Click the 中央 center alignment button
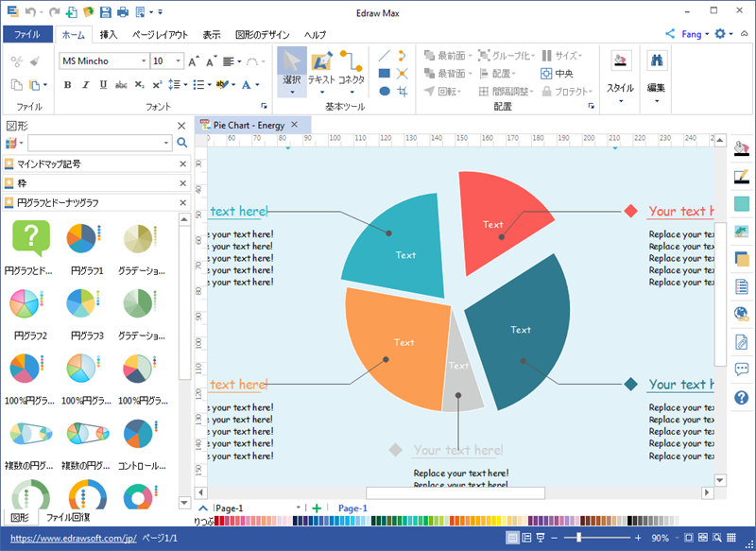This screenshot has height=551, width=756. click(557, 74)
